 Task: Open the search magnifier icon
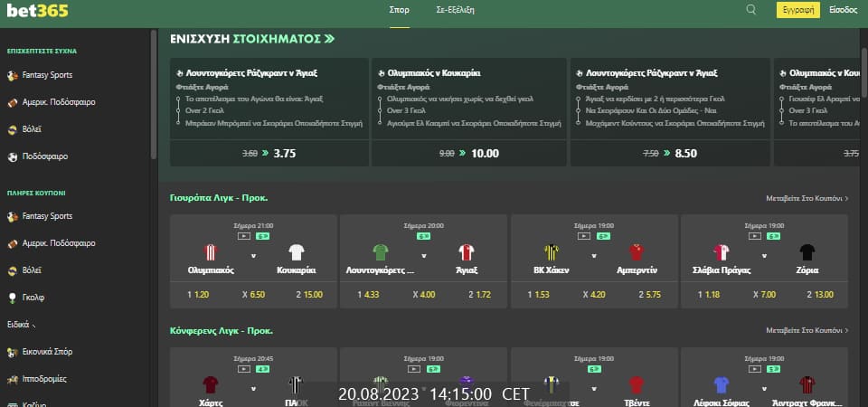(750, 9)
